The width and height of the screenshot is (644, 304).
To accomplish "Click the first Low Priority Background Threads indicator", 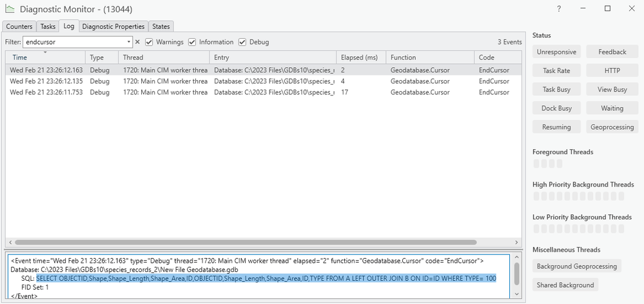I will coord(536,228).
